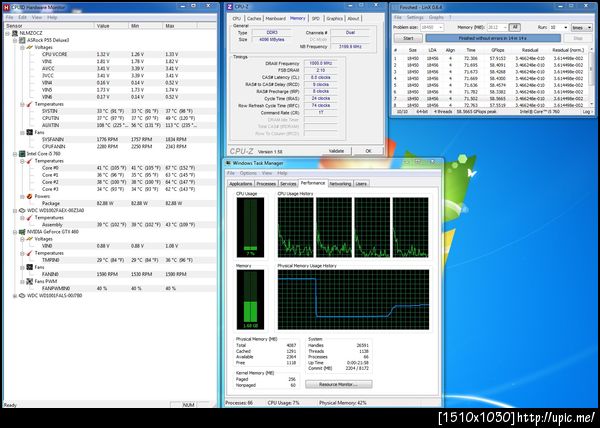This screenshot has height=428, width=600.
Task: Click the OK button in CPU-Z
Action: (x=368, y=151)
